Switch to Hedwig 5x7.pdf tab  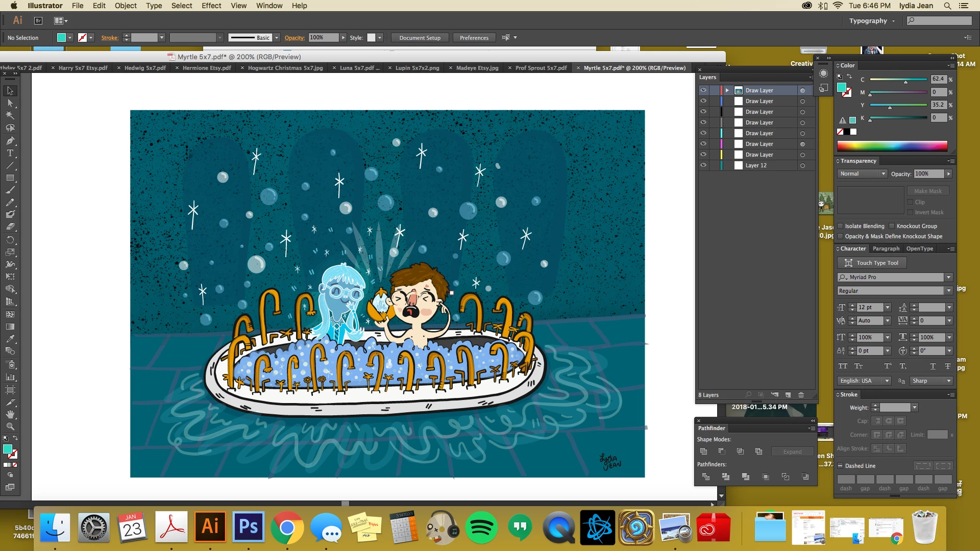point(145,68)
